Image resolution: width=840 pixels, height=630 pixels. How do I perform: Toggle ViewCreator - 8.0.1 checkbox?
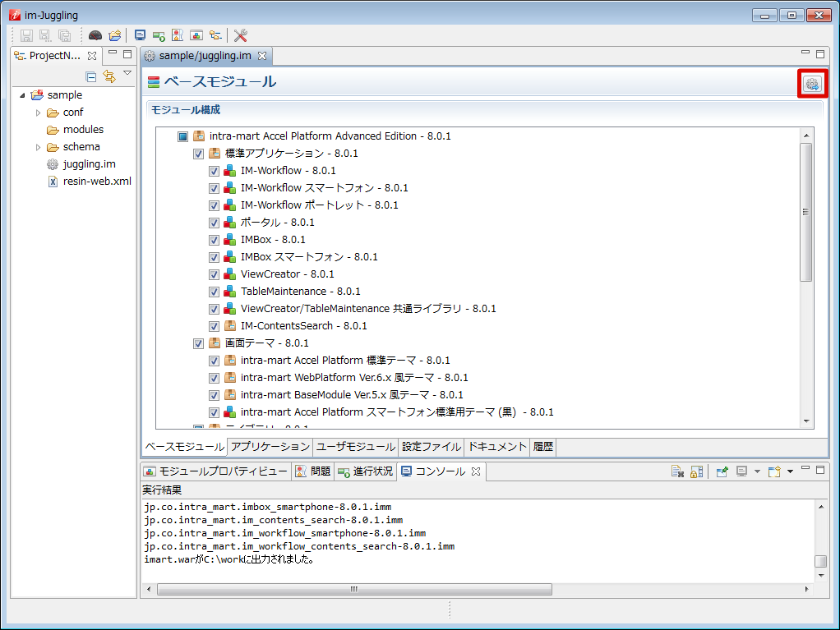click(x=214, y=274)
